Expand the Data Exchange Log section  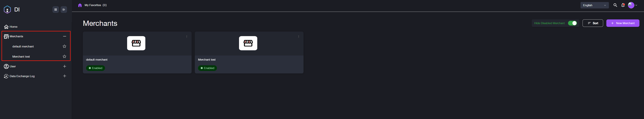[64, 76]
